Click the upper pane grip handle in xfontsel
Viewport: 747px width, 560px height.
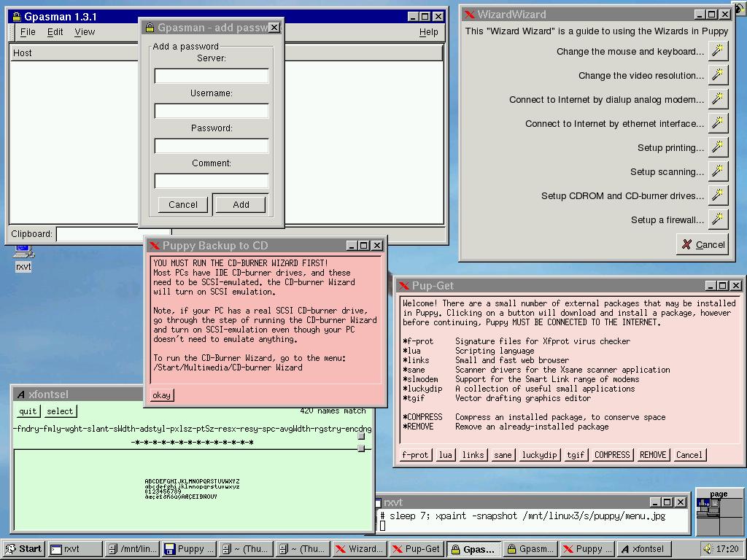pos(361,436)
